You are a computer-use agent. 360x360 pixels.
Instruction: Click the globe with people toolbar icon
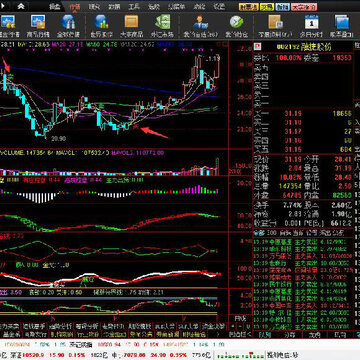[68, 22]
